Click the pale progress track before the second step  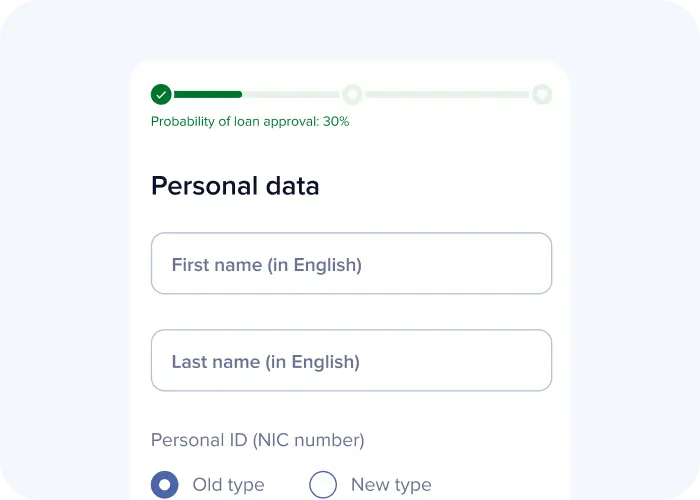pyautogui.click(x=292, y=94)
